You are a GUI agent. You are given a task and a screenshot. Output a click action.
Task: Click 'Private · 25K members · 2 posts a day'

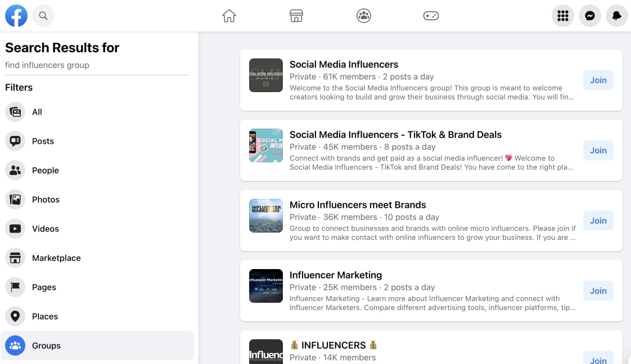point(362,288)
